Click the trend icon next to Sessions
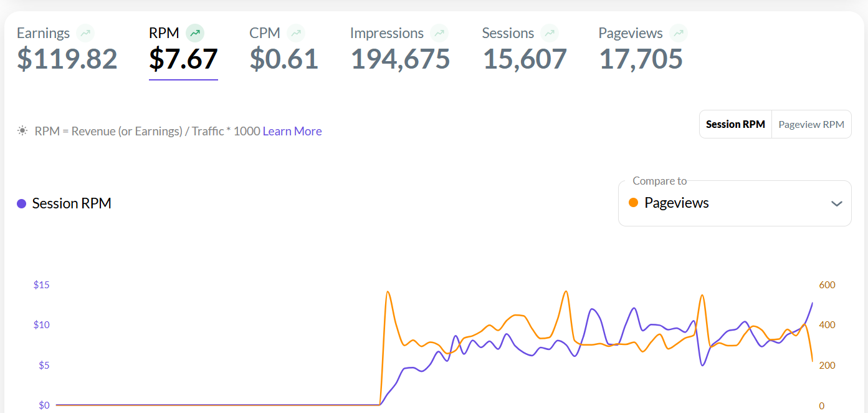 [x=550, y=33]
